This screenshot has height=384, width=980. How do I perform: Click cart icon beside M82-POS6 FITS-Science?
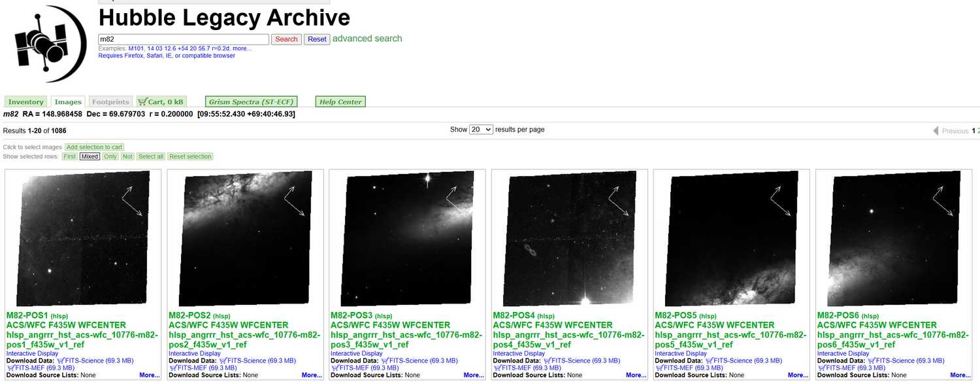pos(872,360)
